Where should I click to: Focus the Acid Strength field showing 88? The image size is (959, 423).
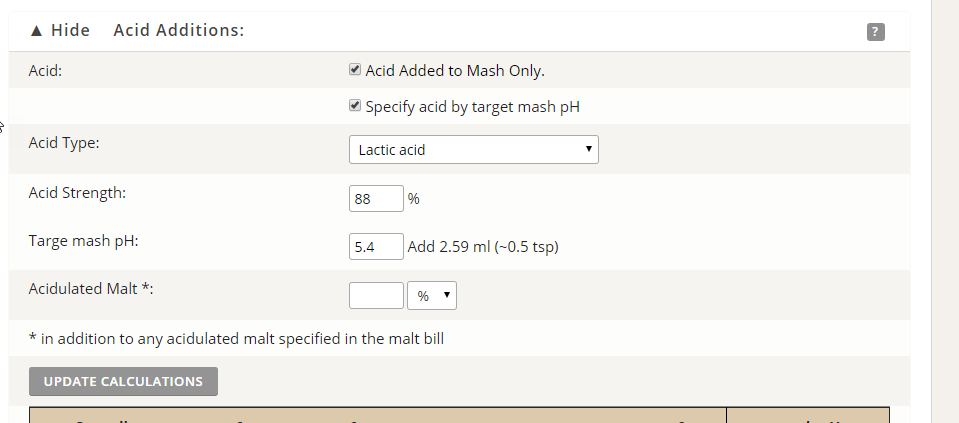[376, 199]
